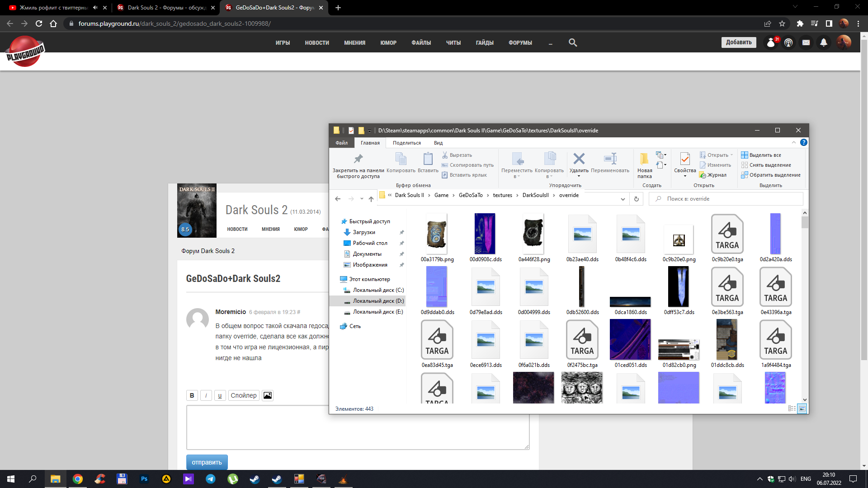Open the Поделиться ribbon tab
This screenshot has height=488, width=868.
point(406,143)
